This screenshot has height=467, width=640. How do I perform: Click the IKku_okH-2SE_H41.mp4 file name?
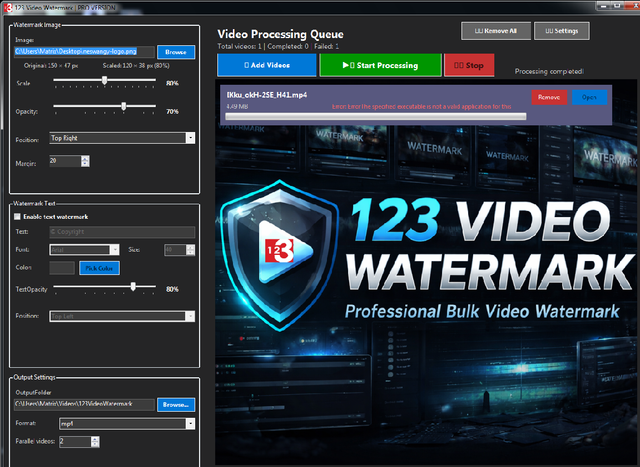[x=267, y=95]
